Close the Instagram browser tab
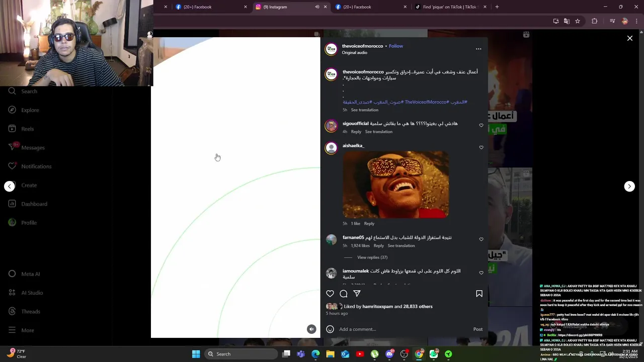This screenshot has width=644, height=362. [x=325, y=7]
